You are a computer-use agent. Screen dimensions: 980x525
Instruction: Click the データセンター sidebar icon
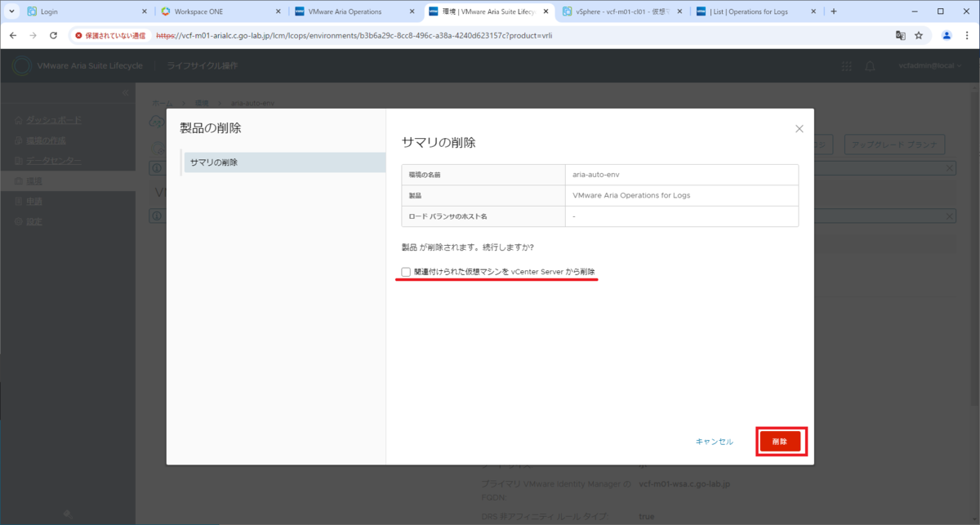(18, 160)
